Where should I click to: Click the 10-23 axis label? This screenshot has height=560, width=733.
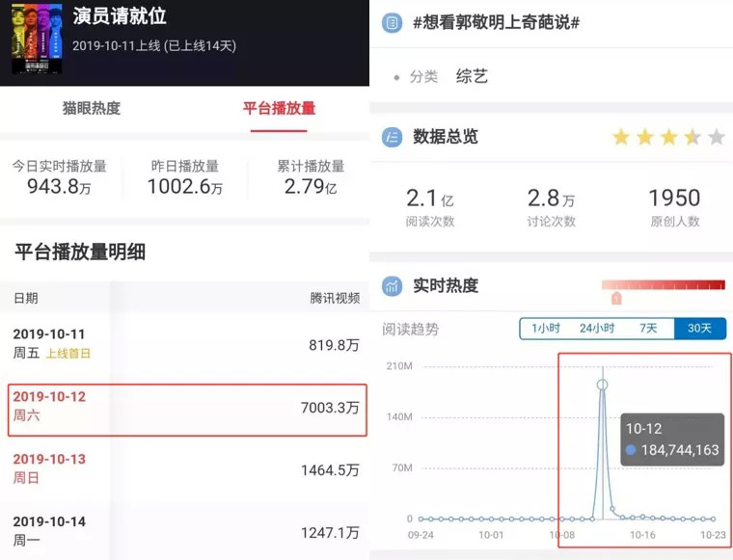(713, 535)
